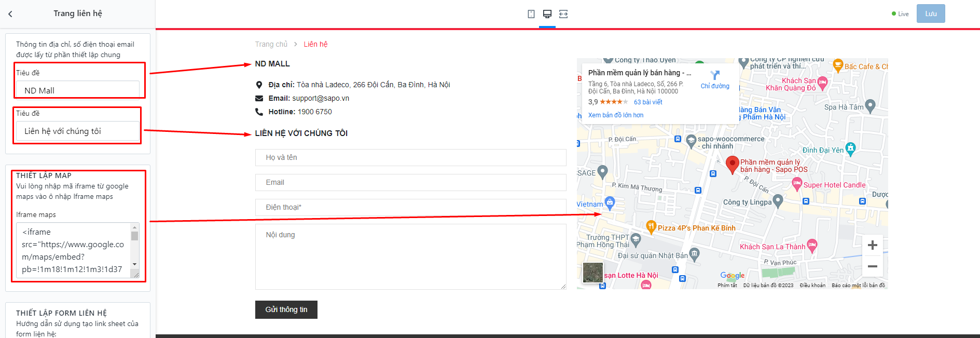Toggle the satellite imagery thumbnail

tap(593, 273)
